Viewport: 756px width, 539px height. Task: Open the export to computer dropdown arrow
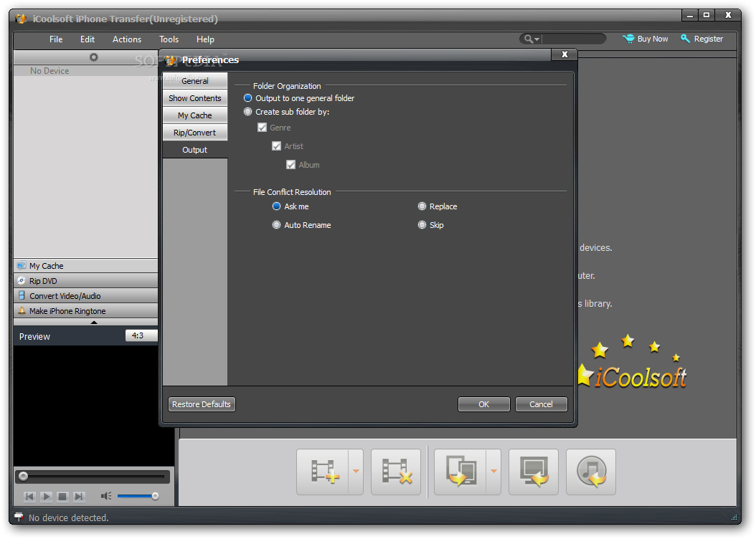tap(493, 472)
